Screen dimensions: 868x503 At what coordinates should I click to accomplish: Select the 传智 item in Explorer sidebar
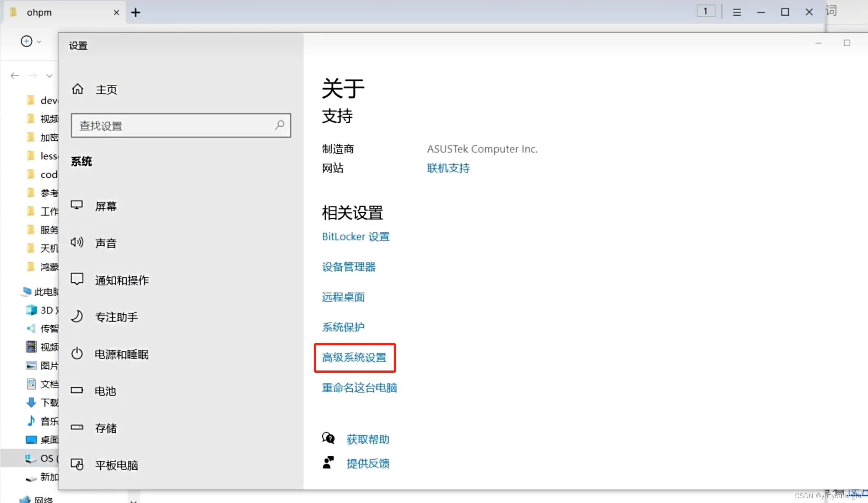pyautogui.click(x=42, y=328)
